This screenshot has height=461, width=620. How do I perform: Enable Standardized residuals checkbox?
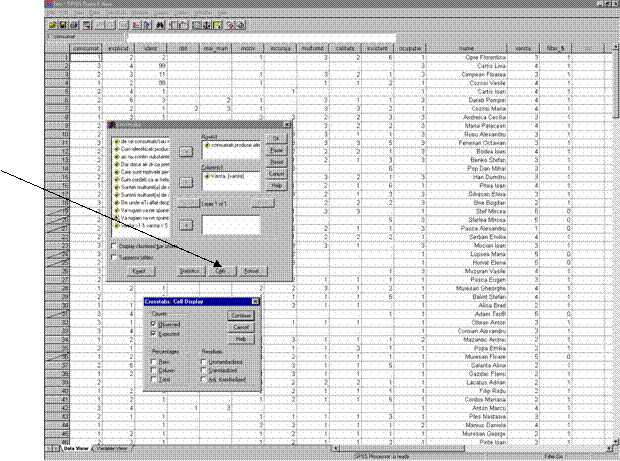tap(204, 370)
